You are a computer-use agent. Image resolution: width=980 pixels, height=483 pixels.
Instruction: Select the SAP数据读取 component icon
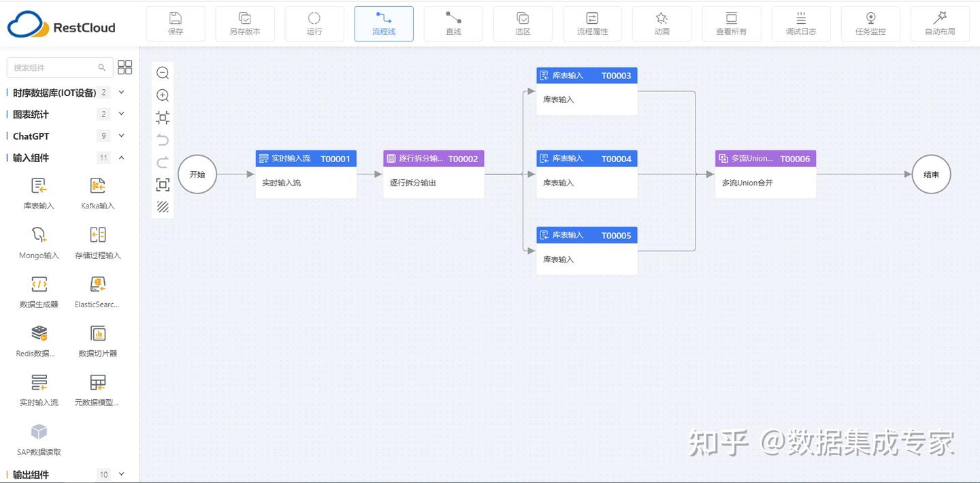(39, 431)
